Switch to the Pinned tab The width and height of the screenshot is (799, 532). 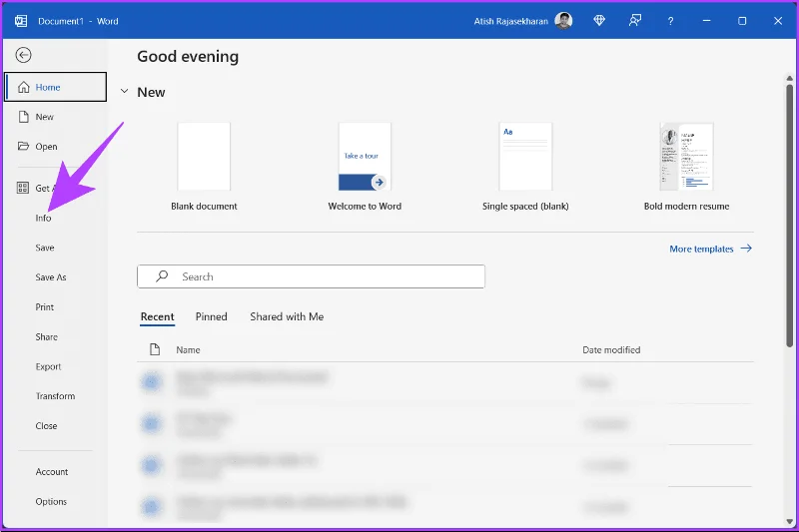coord(212,316)
